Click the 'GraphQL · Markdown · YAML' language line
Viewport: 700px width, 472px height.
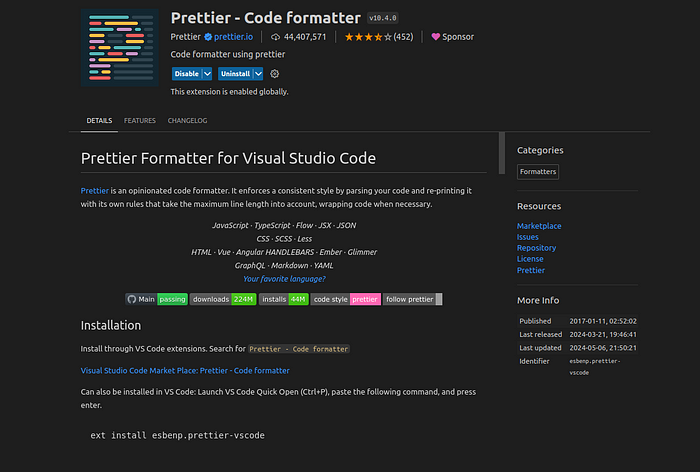click(284, 266)
